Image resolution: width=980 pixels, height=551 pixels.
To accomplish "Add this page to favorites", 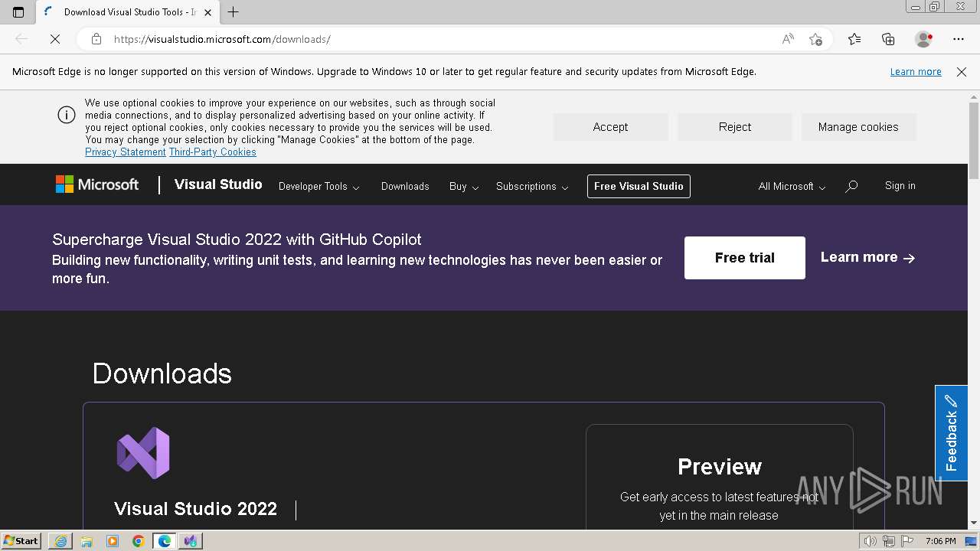I will pos(815,39).
